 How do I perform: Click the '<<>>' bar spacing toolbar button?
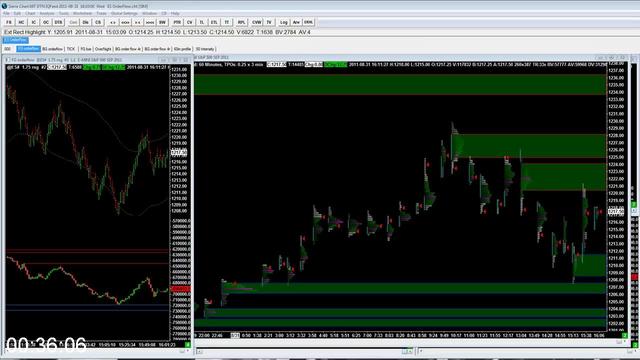pos(125,22)
